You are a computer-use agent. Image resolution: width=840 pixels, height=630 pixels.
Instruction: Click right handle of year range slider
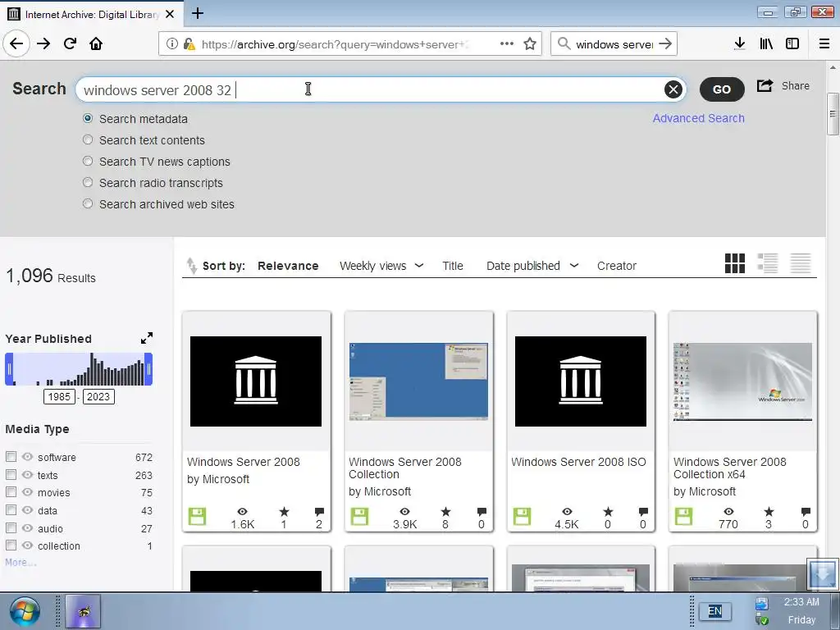pos(149,369)
